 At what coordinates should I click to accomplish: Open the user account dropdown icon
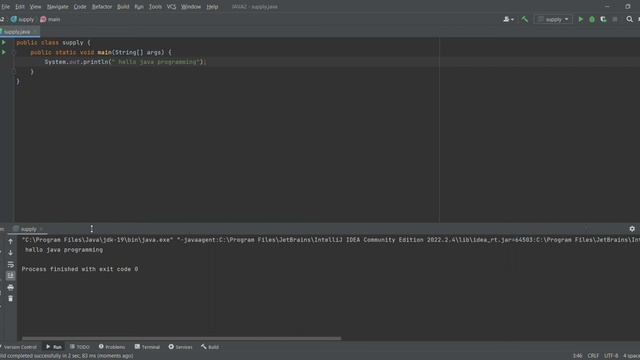click(x=508, y=19)
